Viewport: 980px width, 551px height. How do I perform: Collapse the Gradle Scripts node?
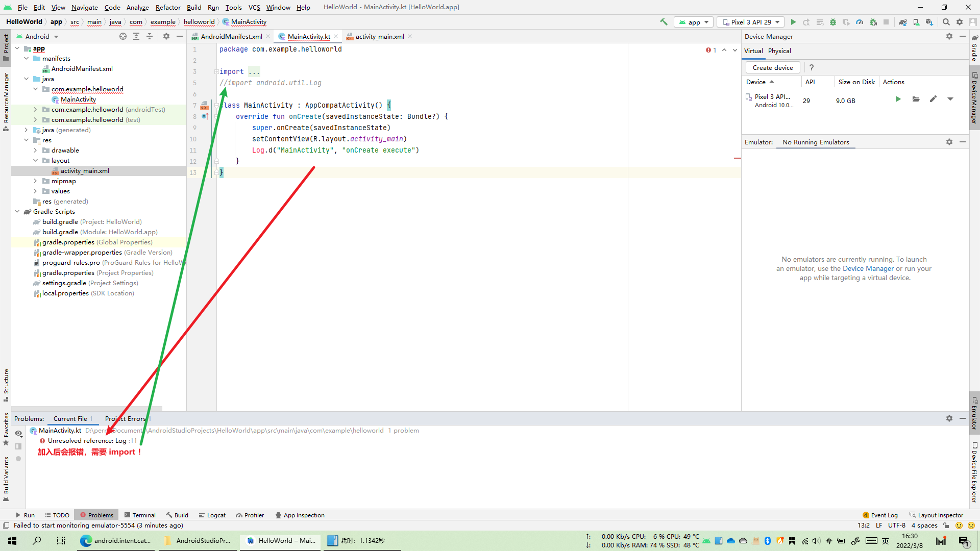click(17, 212)
